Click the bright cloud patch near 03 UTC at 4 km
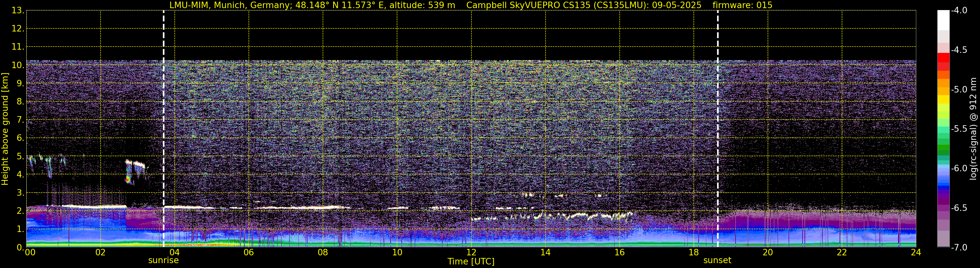 (135, 172)
